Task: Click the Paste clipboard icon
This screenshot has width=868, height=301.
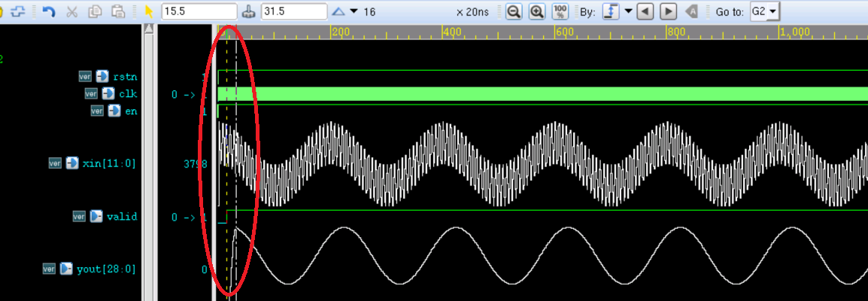Action: coord(118,12)
